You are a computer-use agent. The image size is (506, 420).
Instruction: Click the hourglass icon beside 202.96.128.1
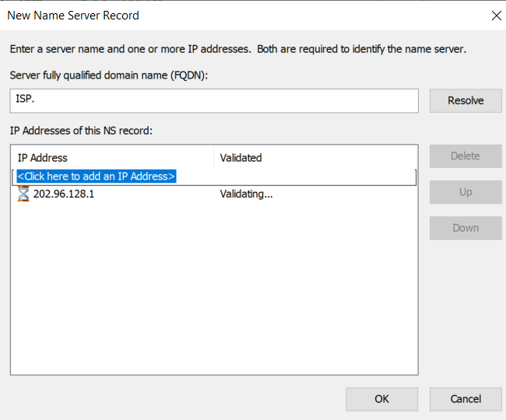[x=23, y=194]
